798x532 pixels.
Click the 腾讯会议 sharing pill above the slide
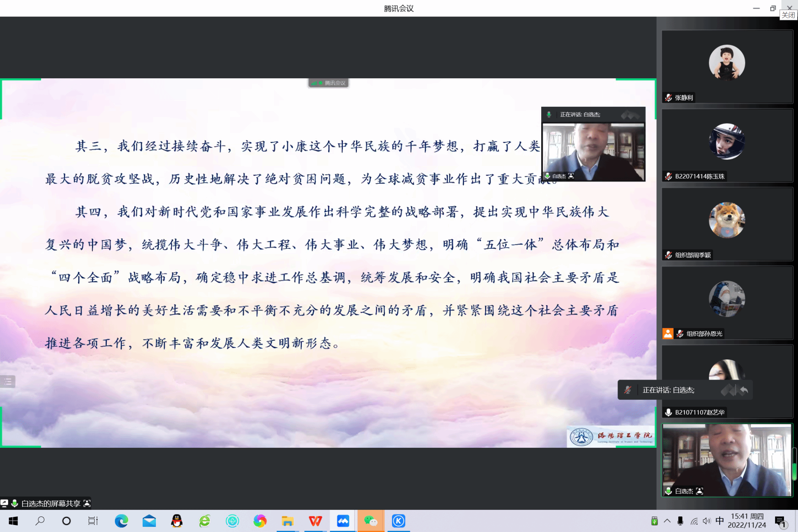328,83
